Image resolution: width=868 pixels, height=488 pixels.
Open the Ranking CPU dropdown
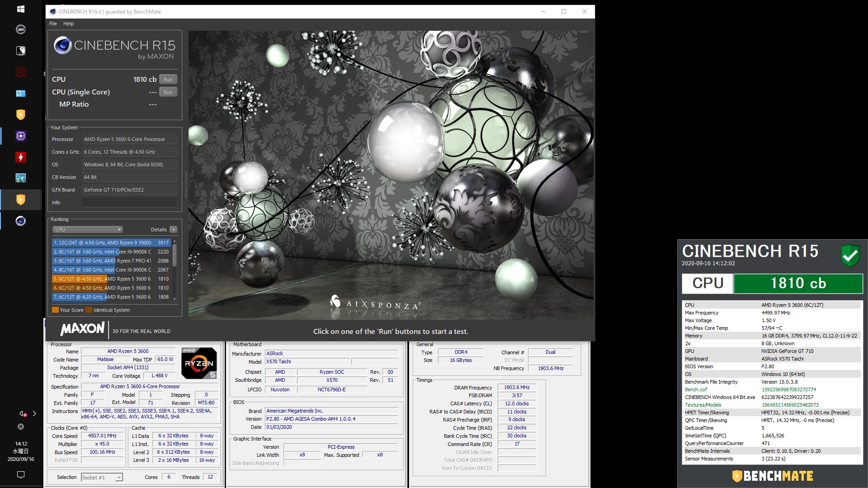88,230
